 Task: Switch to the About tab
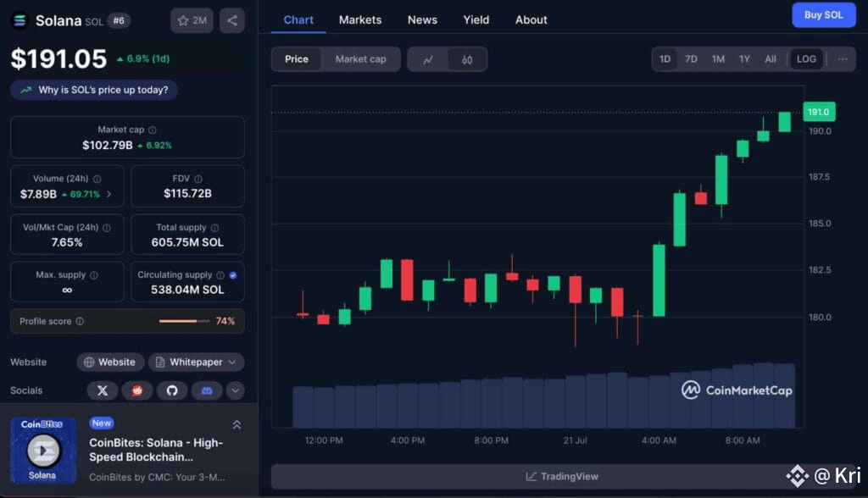tap(531, 20)
